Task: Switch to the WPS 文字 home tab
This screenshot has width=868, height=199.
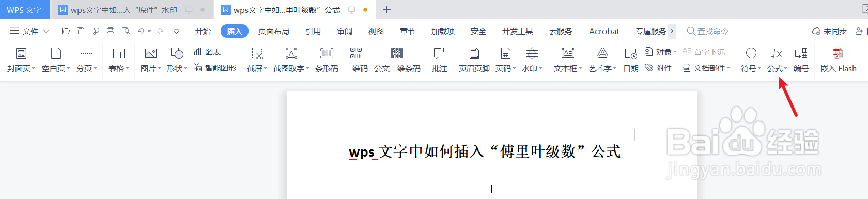Action: click(24, 10)
